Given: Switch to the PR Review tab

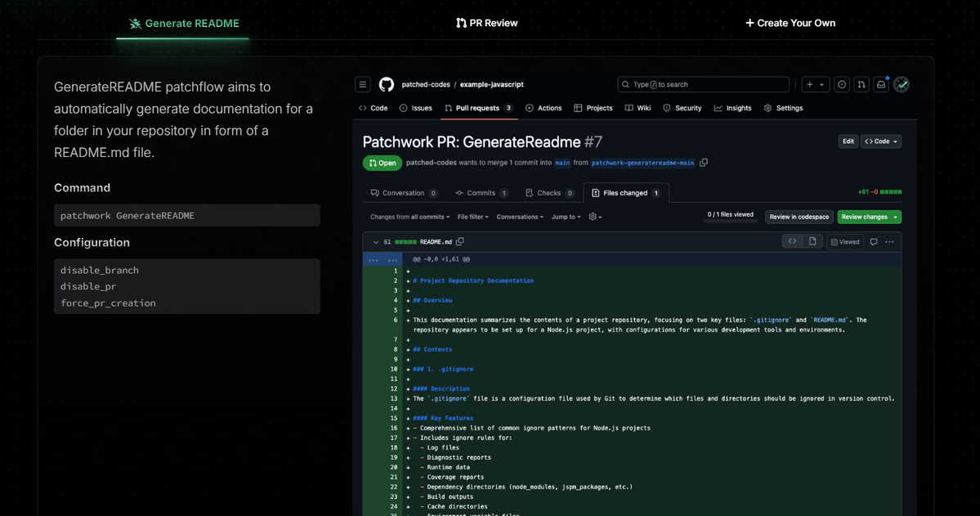Looking at the screenshot, I should [487, 23].
